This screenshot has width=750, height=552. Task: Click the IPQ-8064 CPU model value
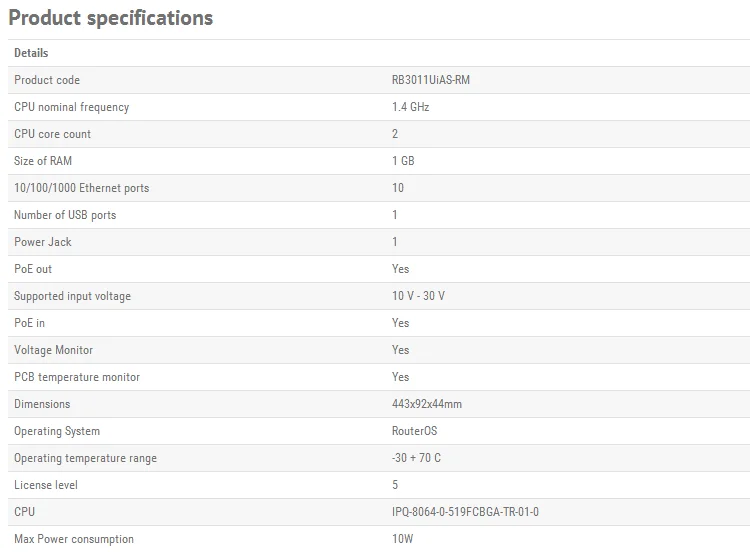coord(465,512)
